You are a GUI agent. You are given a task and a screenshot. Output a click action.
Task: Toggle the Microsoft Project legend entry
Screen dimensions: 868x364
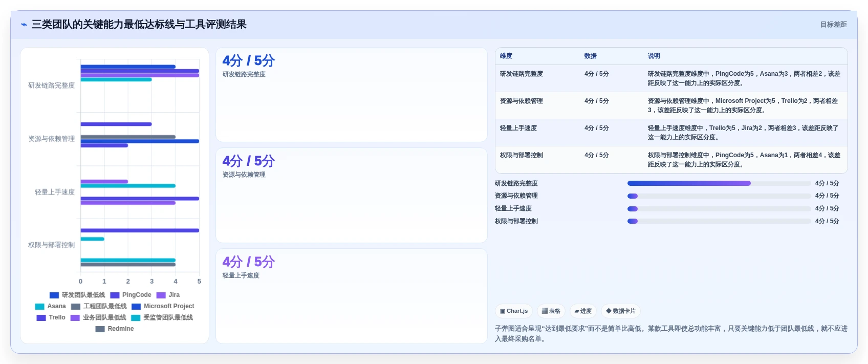[163, 306]
